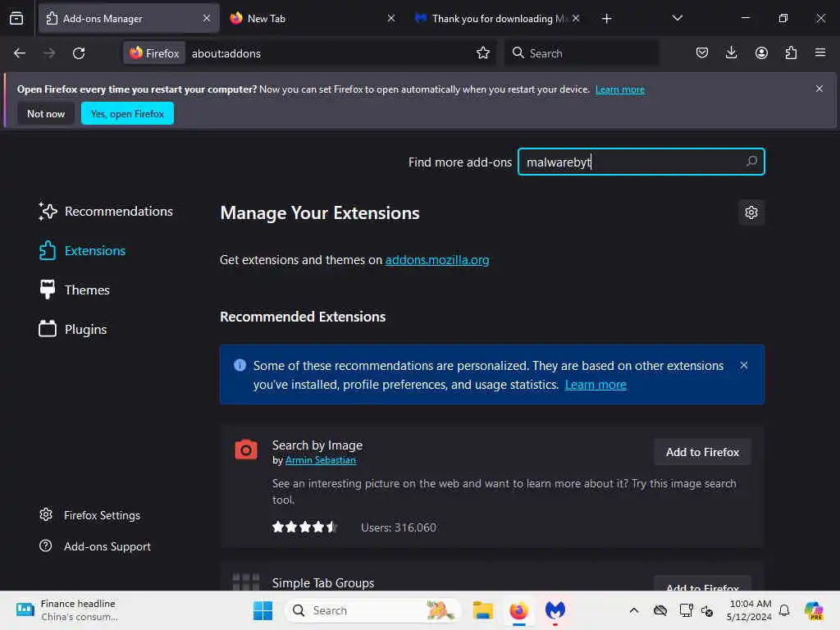The width and height of the screenshot is (840, 630).
Task: Click the Simple Tab Groups extension title
Action: click(323, 583)
